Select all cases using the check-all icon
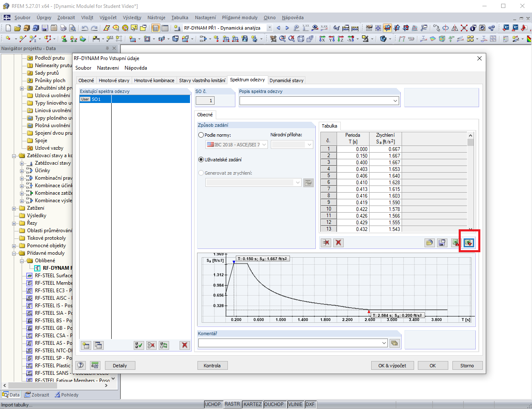 [x=139, y=345]
